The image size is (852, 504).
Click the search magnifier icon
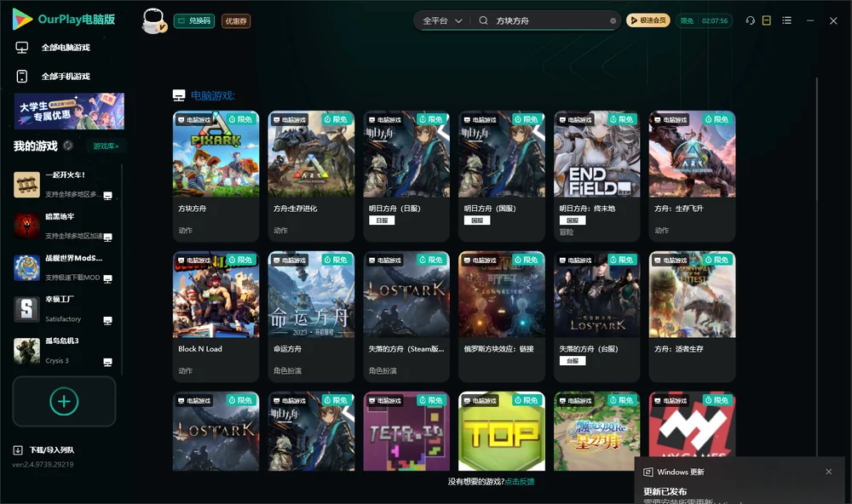(483, 20)
